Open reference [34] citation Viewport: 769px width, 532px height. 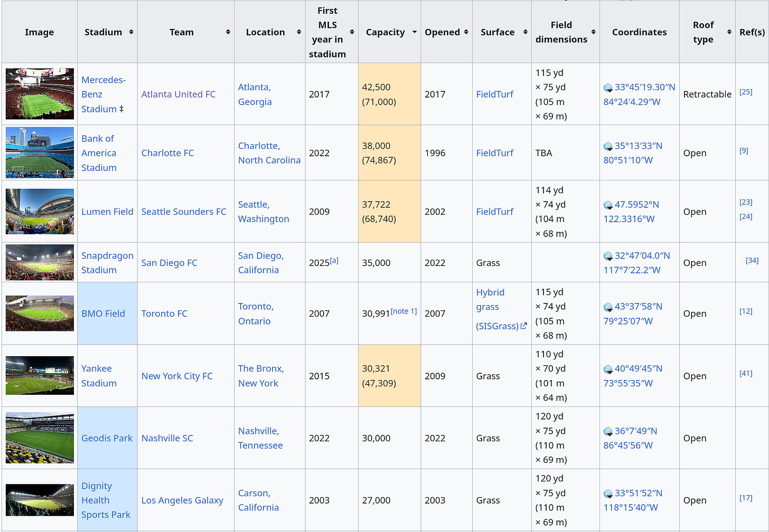pos(752,260)
